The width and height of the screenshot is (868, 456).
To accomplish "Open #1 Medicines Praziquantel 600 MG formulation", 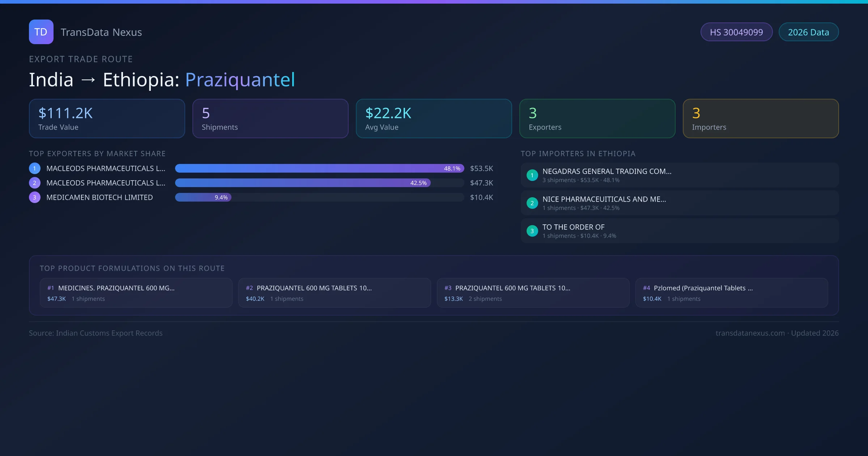I will coord(136,293).
